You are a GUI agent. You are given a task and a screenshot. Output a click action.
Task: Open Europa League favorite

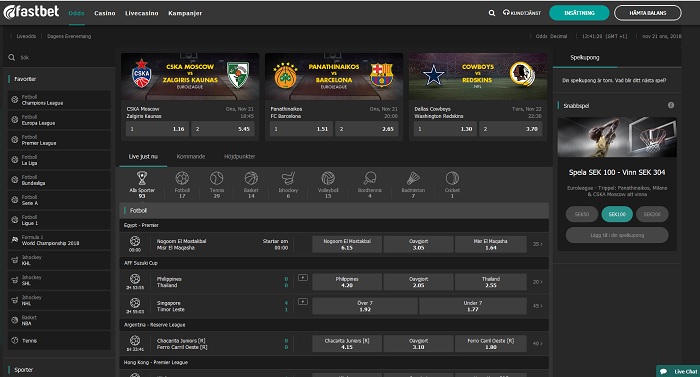tap(59, 120)
